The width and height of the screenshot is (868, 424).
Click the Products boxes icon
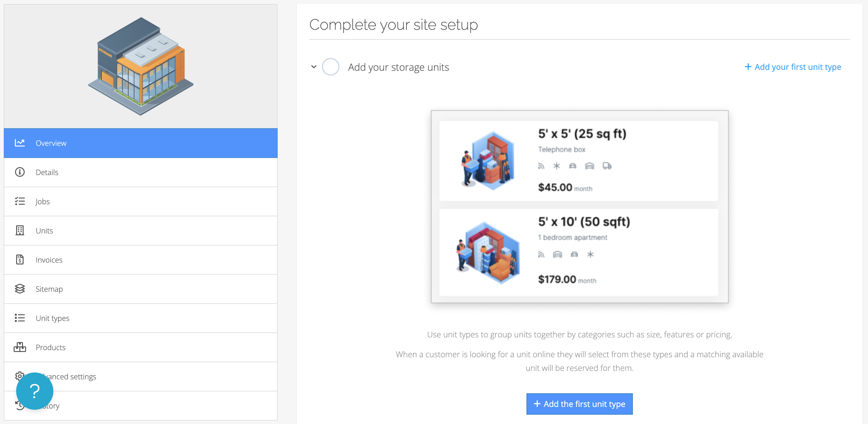pos(20,347)
